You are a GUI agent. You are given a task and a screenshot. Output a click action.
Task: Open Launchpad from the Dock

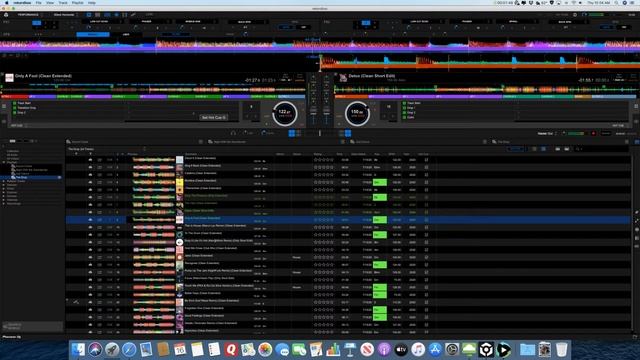point(112,350)
